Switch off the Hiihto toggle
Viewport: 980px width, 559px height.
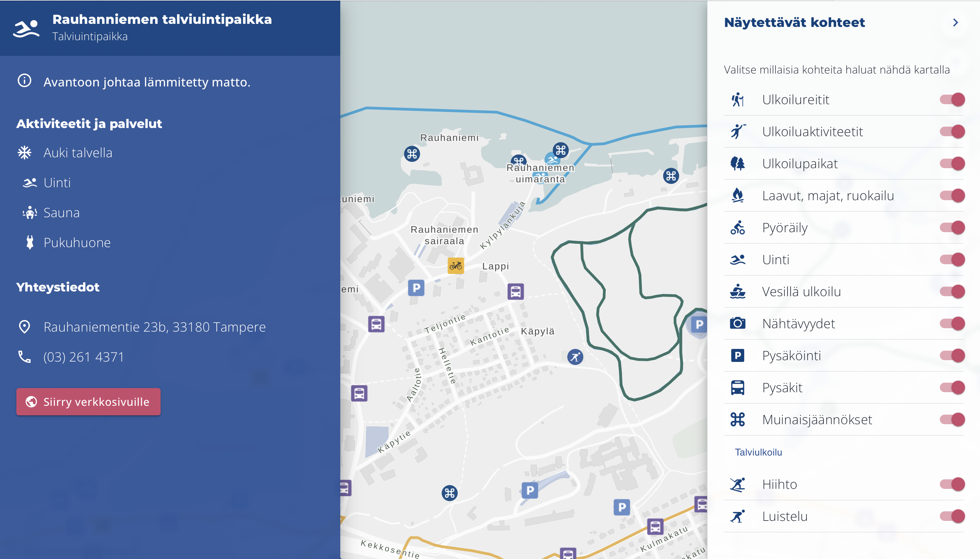952,484
